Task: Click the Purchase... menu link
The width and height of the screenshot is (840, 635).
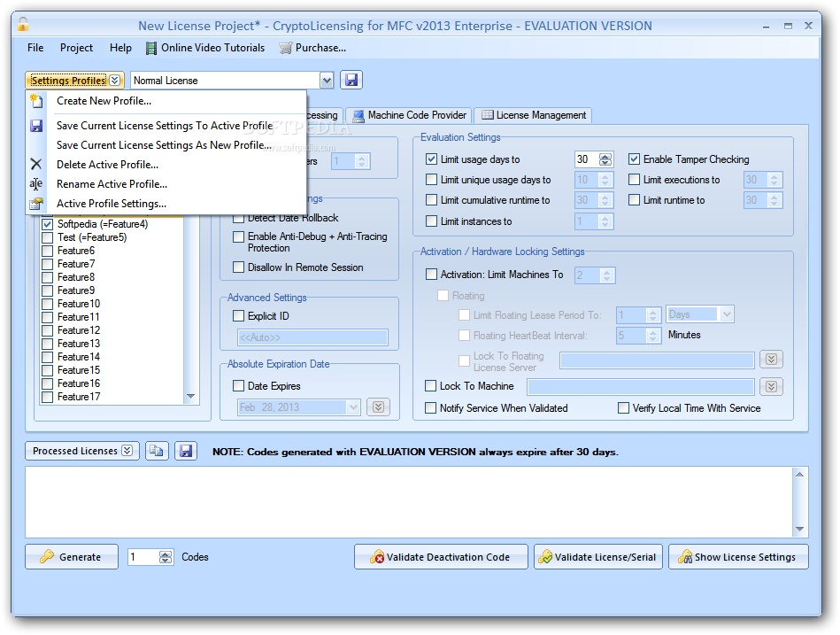Action: [312, 48]
